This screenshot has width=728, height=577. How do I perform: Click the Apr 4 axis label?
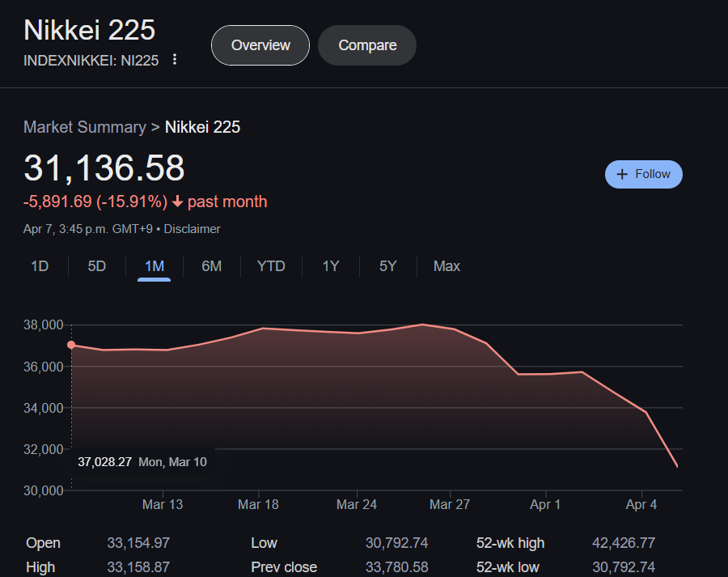coord(641,504)
